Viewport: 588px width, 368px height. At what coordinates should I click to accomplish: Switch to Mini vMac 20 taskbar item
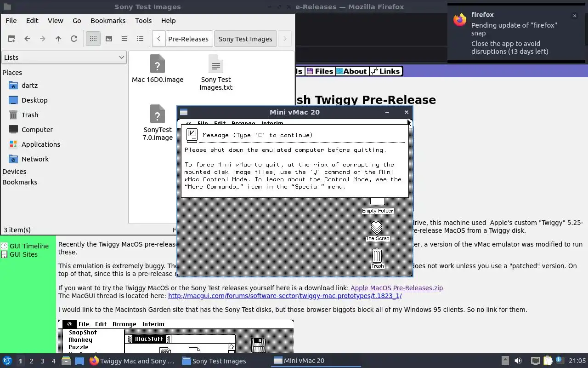(316, 361)
